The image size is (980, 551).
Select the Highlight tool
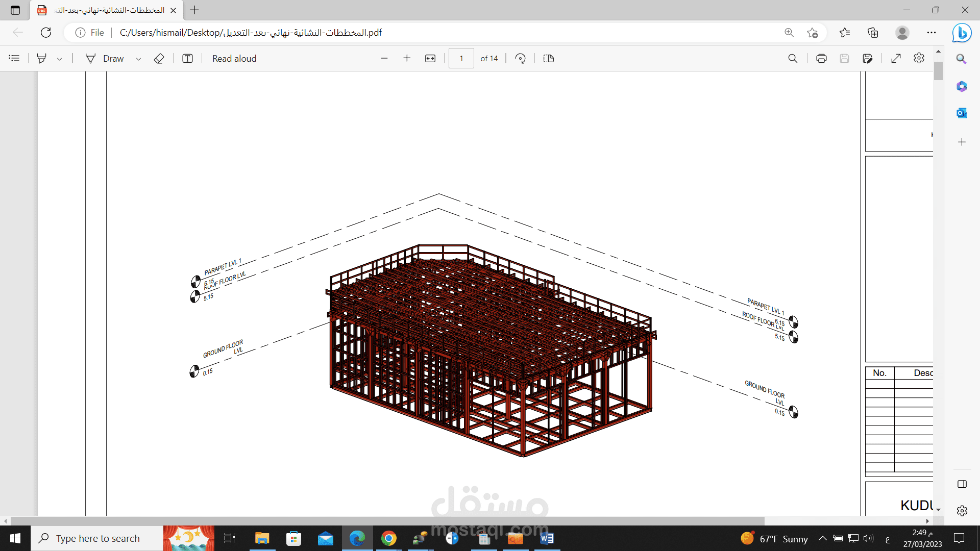[42, 59]
